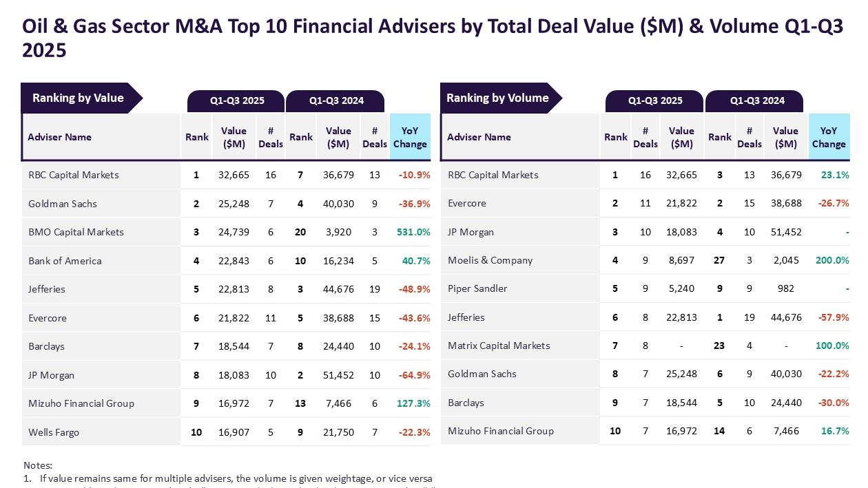Click the -57.9% YoY change for Jefferies
Image resolution: width=868 pixels, height=488 pixels.
[833, 317]
